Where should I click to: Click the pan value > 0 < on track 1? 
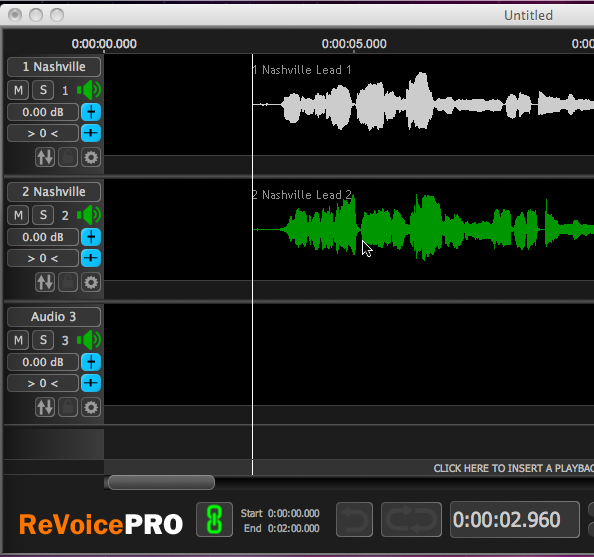pos(43,133)
